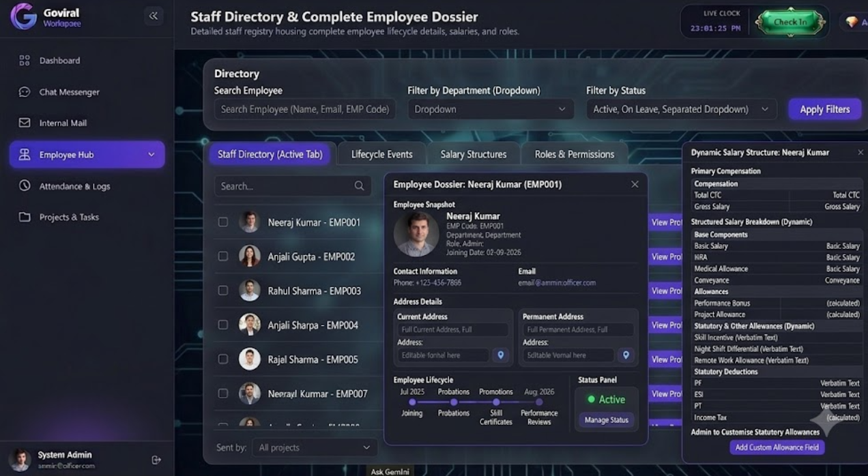868x476 pixels.
Task: Click the logout icon beside System Admin
Action: click(x=156, y=460)
